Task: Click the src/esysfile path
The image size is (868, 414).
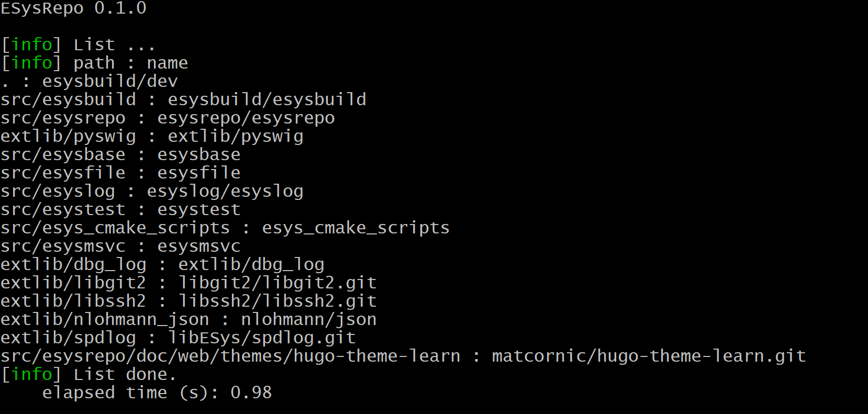Action: coord(63,173)
